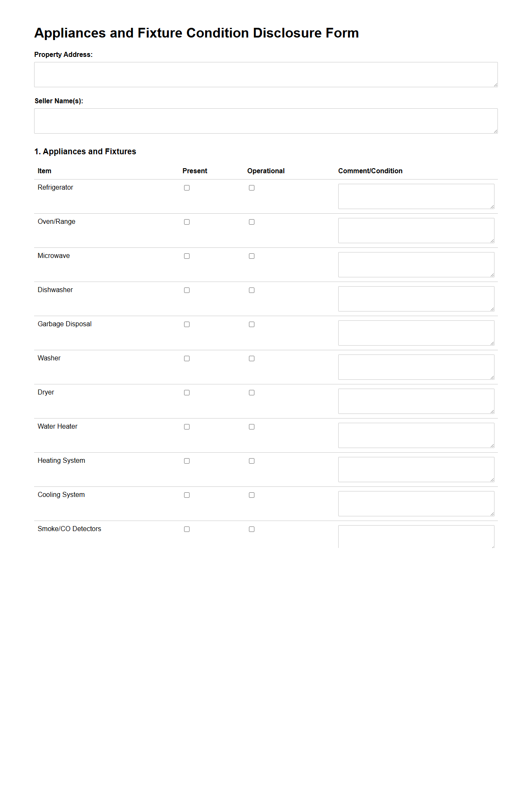Mark Smoke/CO Detectors as Operational
This screenshot has height=800, width=532.
click(x=252, y=529)
